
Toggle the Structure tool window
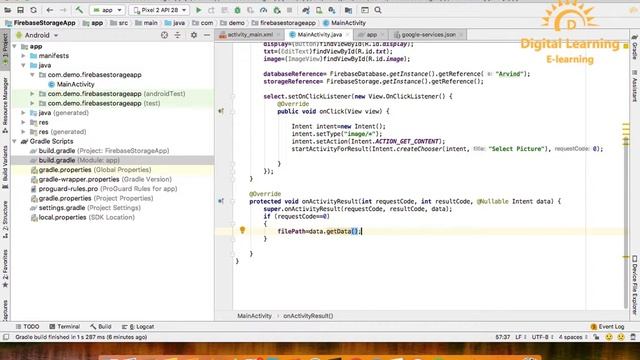pyautogui.click(x=5, y=220)
